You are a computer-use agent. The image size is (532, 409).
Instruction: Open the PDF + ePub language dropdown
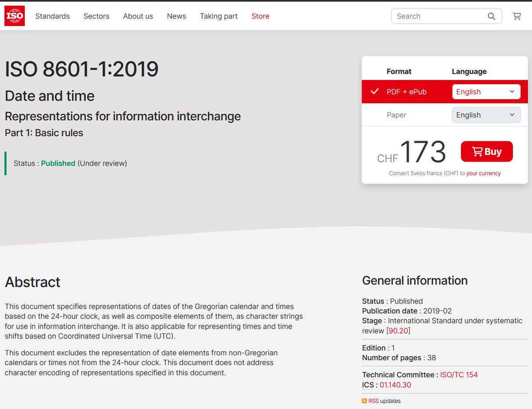[486, 92]
